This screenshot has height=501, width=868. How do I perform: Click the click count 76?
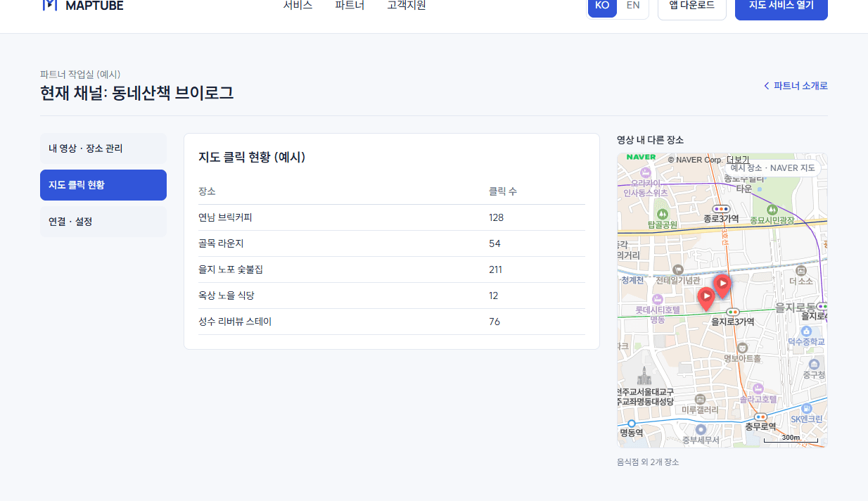point(494,322)
